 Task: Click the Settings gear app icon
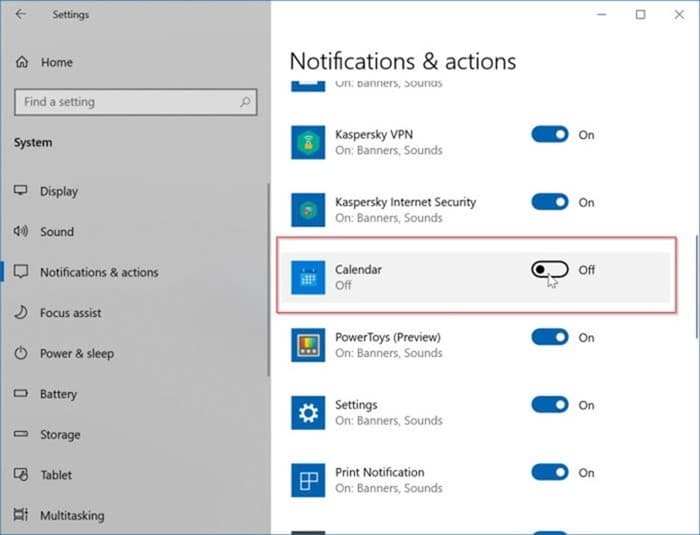click(308, 413)
